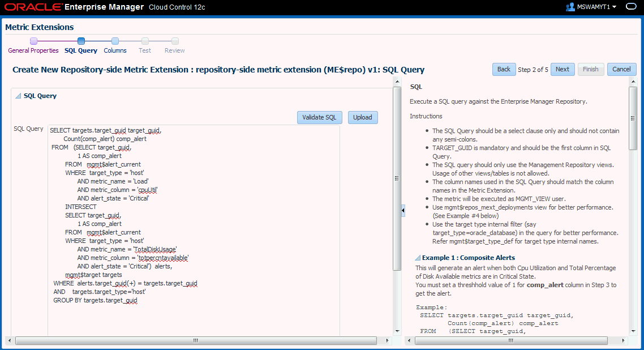Viewport: 644px width, 350px height.
Task: Click the General Properties train step icon
Action: pos(34,41)
